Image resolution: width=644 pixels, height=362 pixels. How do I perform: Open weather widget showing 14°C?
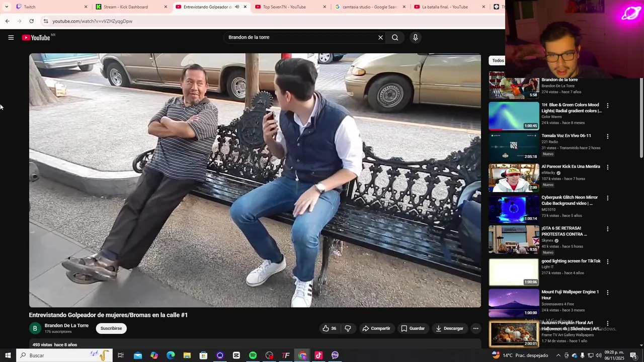pyautogui.click(x=520, y=355)
